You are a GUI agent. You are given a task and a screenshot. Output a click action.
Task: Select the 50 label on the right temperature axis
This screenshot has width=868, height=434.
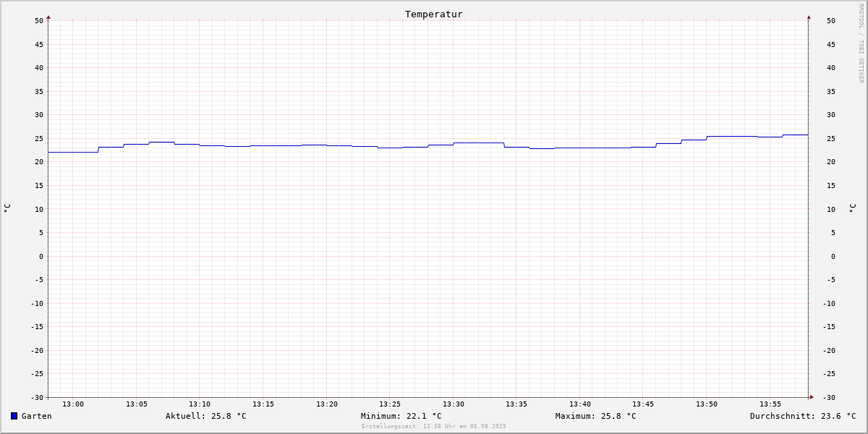[831, 21]
